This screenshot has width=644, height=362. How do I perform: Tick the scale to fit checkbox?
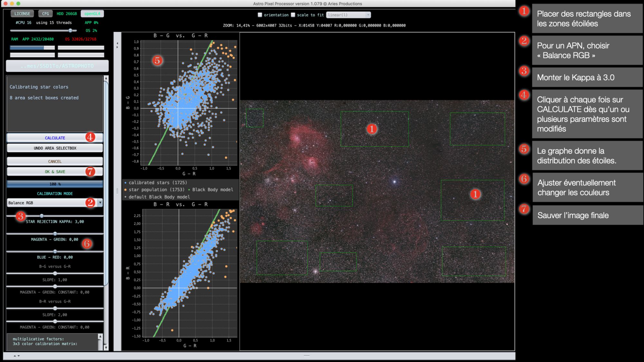[293, 15]
